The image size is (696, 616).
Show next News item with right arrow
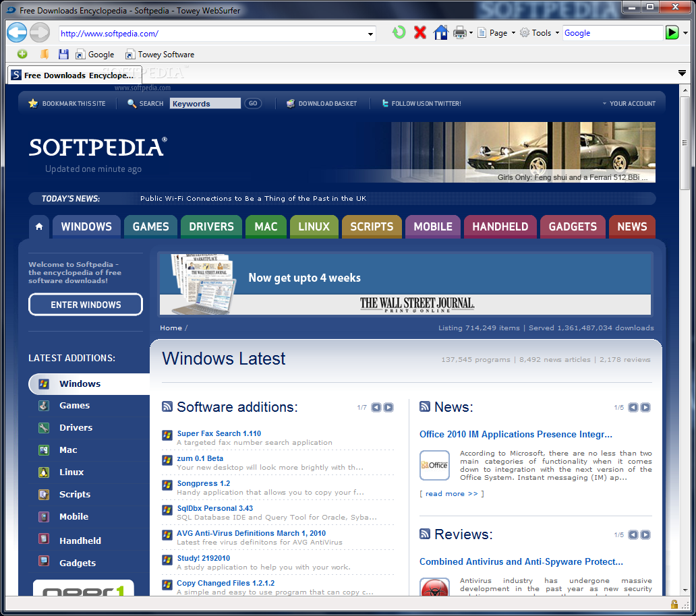point(645,407)
